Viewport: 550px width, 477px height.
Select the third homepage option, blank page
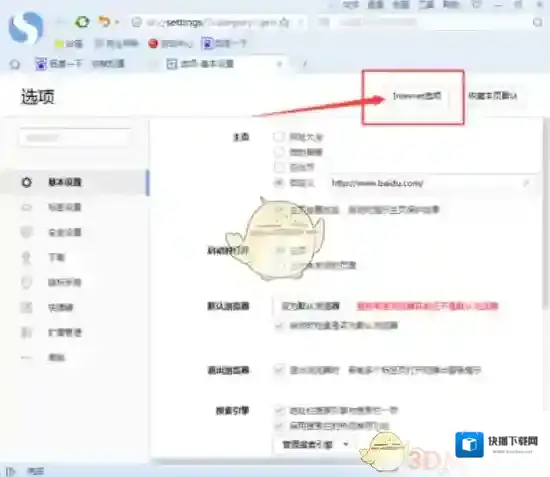(279, 167)
